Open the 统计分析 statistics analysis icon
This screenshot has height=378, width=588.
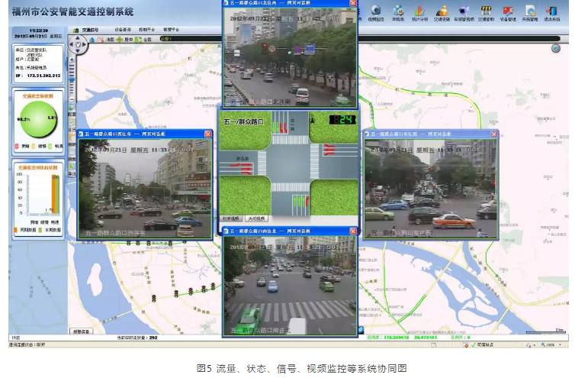point(420,12)
